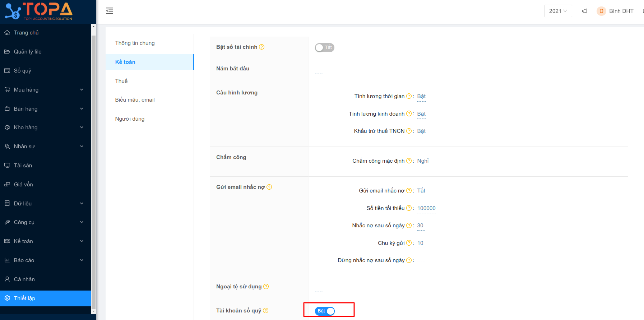Set the empty Năm bắt đầu value
The width and height of the screenshot is (644, 320).
[x=319, y=71]
